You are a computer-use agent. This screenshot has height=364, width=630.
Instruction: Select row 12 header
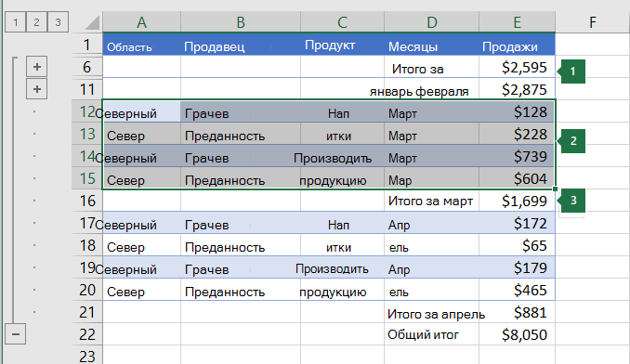tap(87, 111)
